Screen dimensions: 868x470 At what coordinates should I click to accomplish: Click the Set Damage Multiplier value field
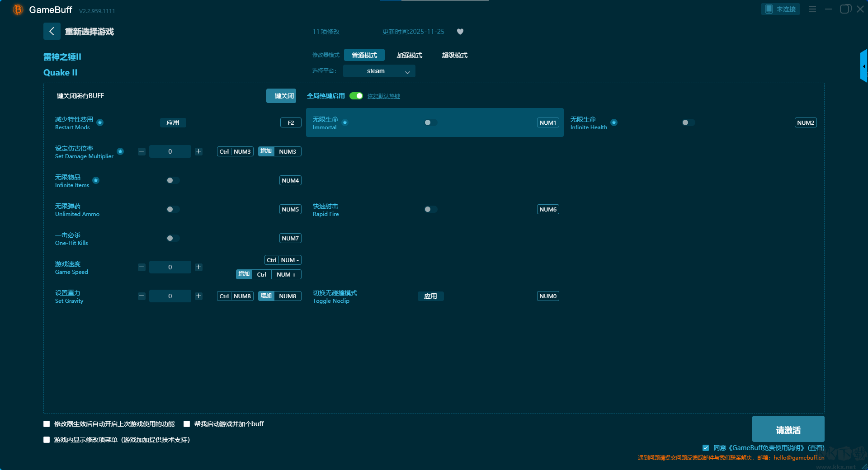pyautogui.click(x=170, y=151)
